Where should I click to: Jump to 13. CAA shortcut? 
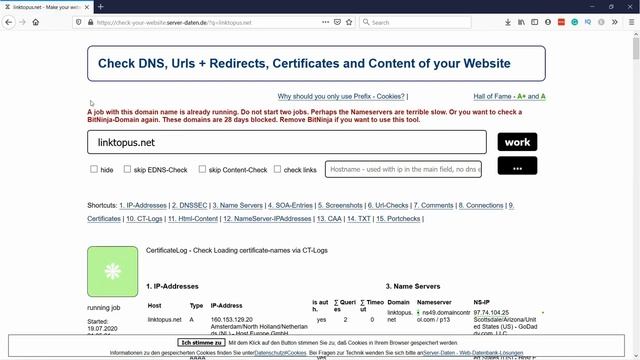click(329, 219)
